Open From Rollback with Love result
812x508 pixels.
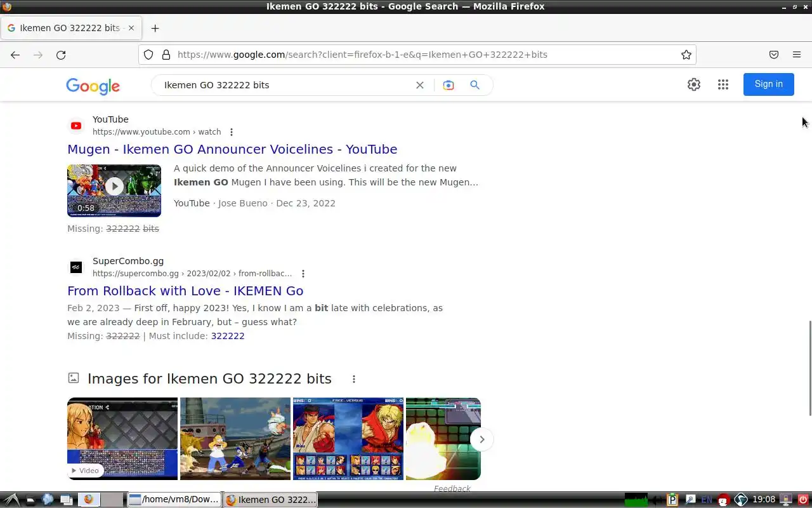(185, 291)
